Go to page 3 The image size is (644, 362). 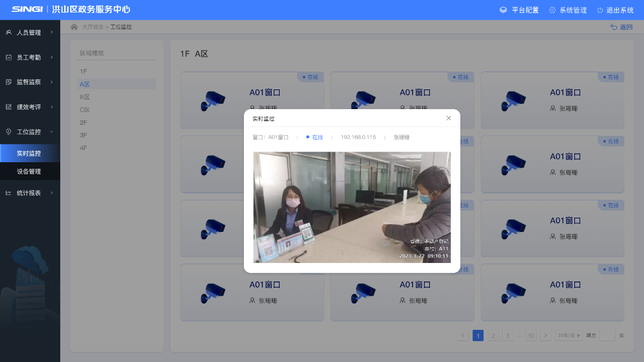coord(507,335)
